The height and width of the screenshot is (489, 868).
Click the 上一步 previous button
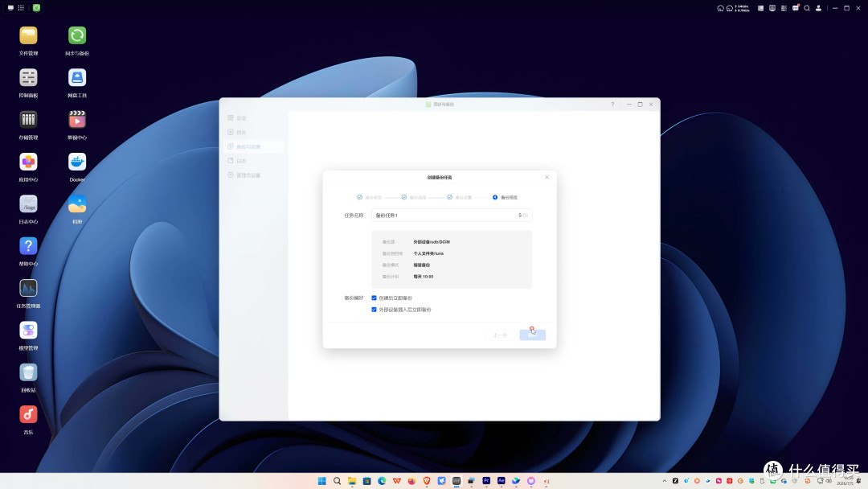[x=501, y=335]
